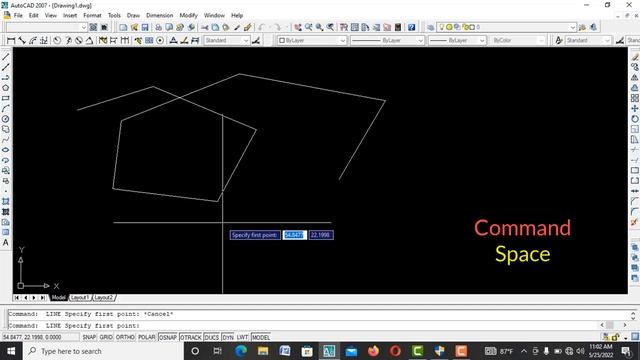Viewport: 640px width, 360px height.
Task: Open the File menu
Action: 18,15
